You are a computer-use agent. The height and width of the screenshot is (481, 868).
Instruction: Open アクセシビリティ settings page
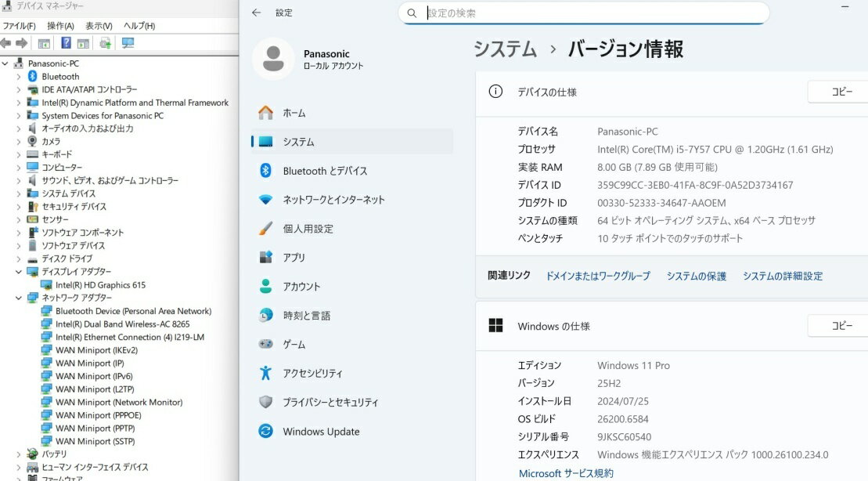tap(313, 374)
